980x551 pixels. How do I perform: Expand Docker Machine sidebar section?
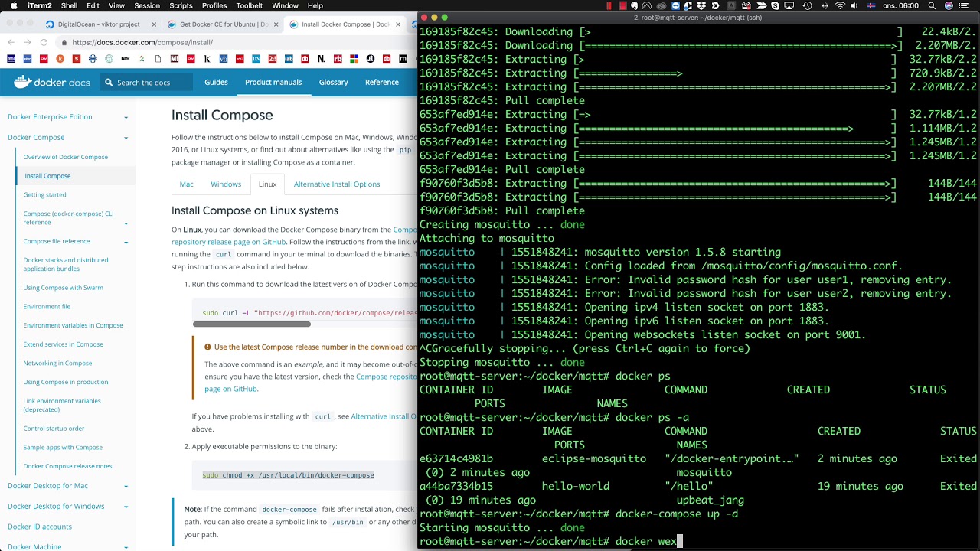[x=126, y=546]
